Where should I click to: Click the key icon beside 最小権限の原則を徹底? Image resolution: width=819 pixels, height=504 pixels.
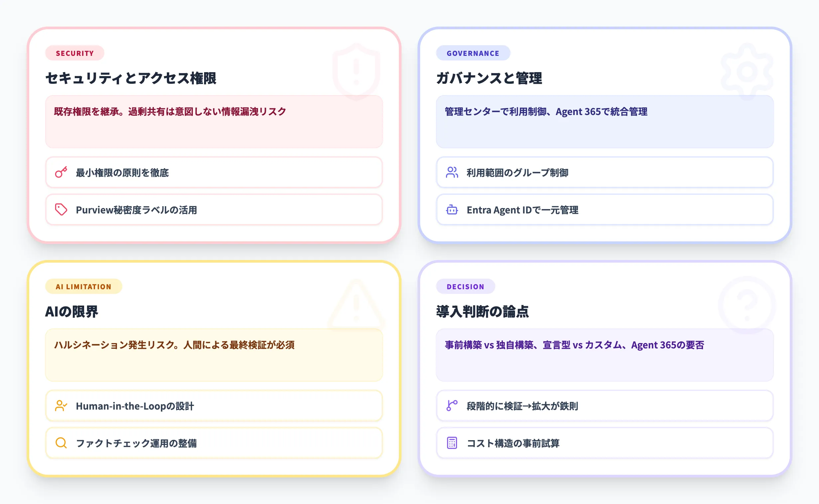pos(61,172)
